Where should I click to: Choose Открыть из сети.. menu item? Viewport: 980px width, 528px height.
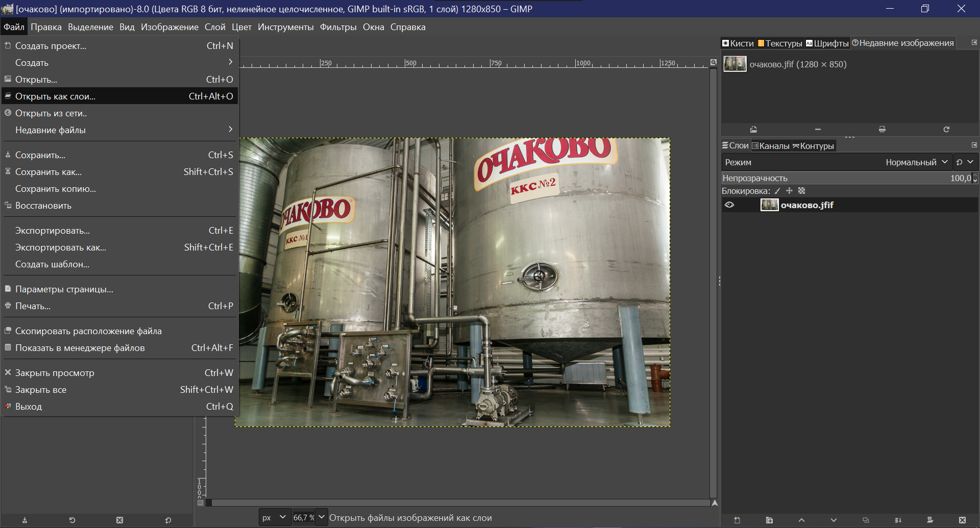119,113
